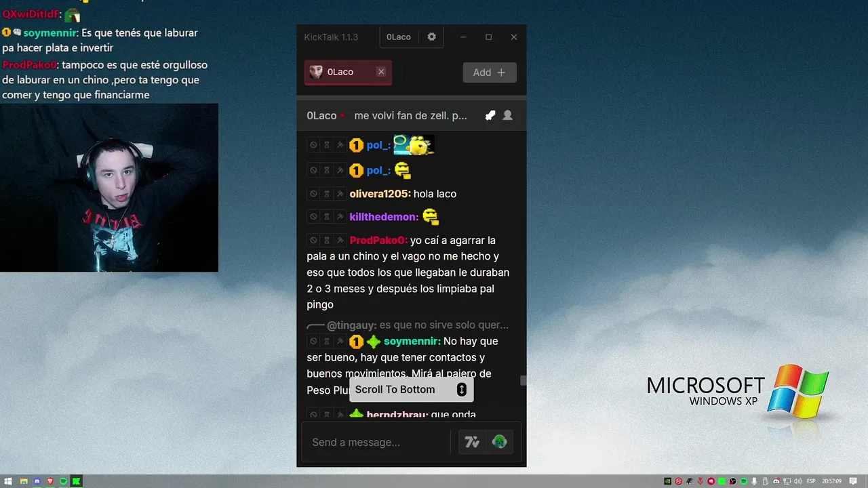The image size is (868, 488).
Task: Open olivera1205 user profile
Action: (380, 194)
